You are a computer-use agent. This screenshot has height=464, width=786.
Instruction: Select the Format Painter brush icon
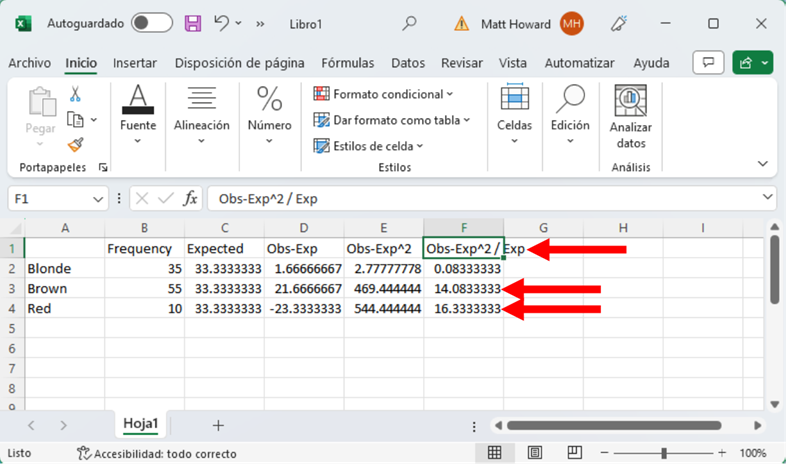coord(75,145)
